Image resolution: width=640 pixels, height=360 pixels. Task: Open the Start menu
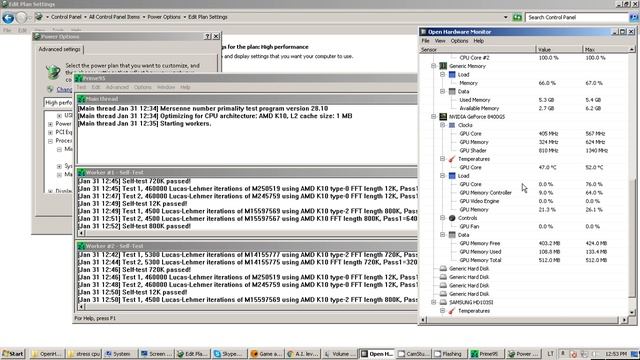pyautogui.click(x=13, y=354)
